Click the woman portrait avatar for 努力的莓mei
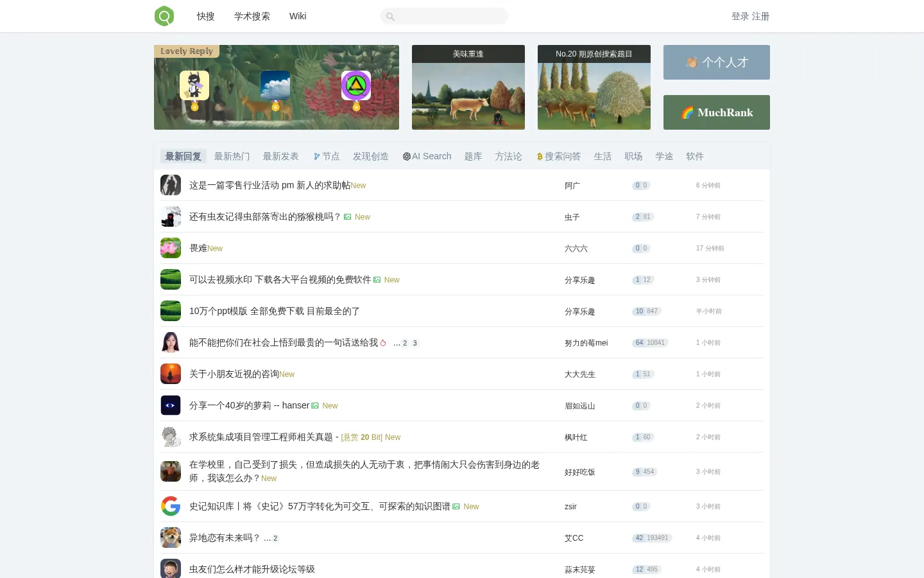The height and width of the screenshot is (578, 924). click(x=171, y=342)
